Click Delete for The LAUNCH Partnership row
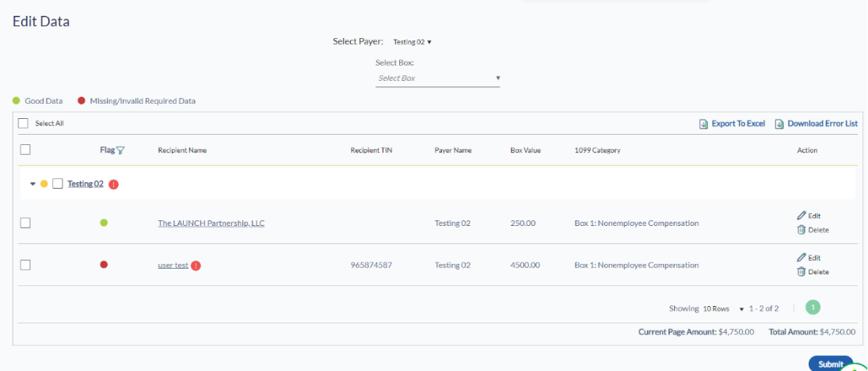868x371 pixels. (x=819, y=230)
